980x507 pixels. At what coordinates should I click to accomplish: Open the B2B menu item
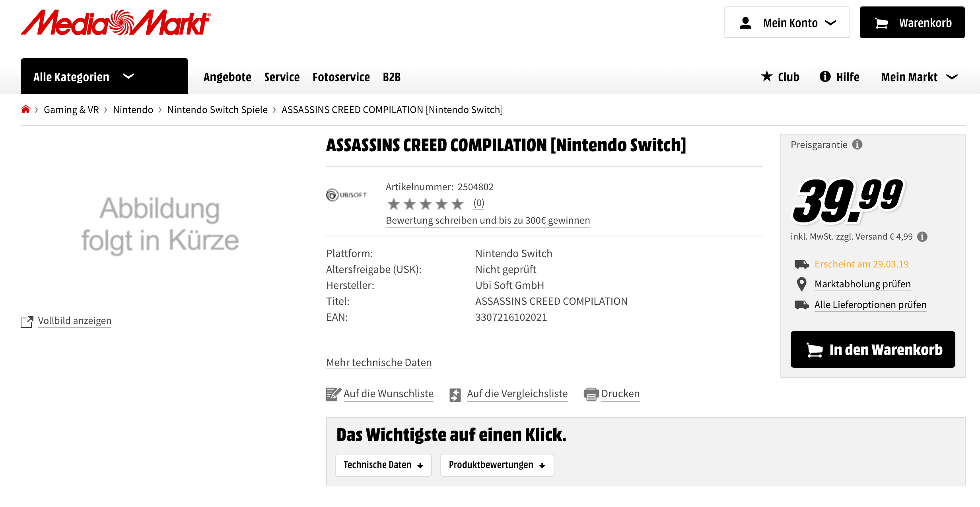point(392,77)
